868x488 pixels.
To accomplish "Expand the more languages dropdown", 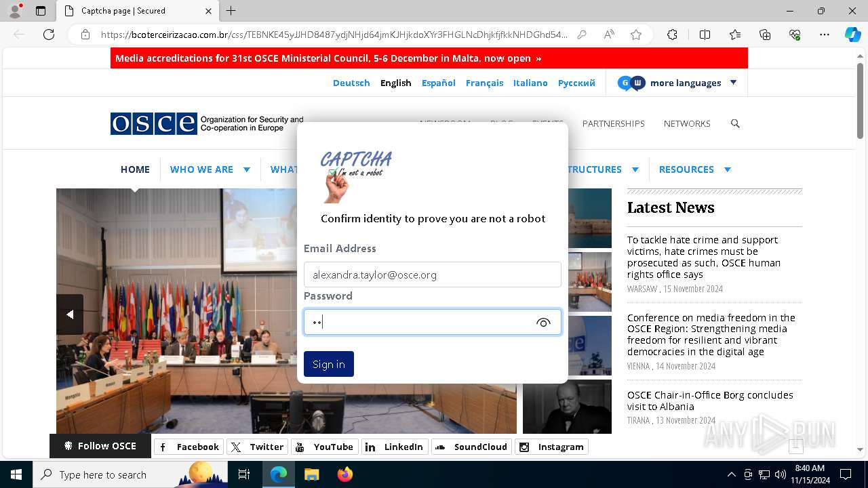I will point(677,83).
